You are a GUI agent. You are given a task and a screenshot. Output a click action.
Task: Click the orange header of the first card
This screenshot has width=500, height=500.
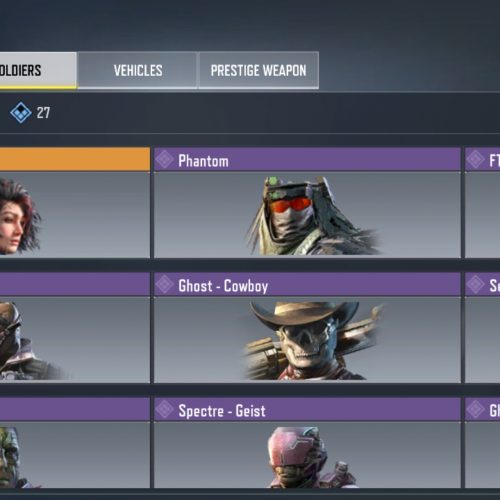click(75, 159)
